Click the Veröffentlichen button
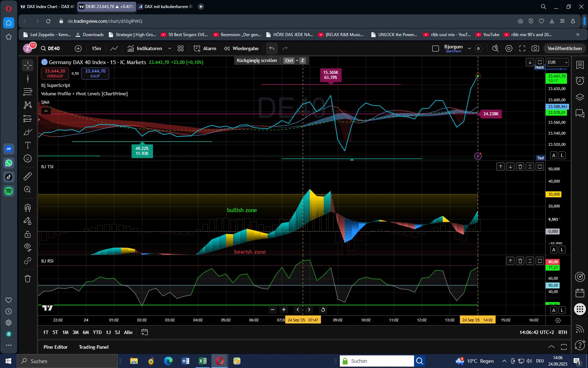 [564, 48]
